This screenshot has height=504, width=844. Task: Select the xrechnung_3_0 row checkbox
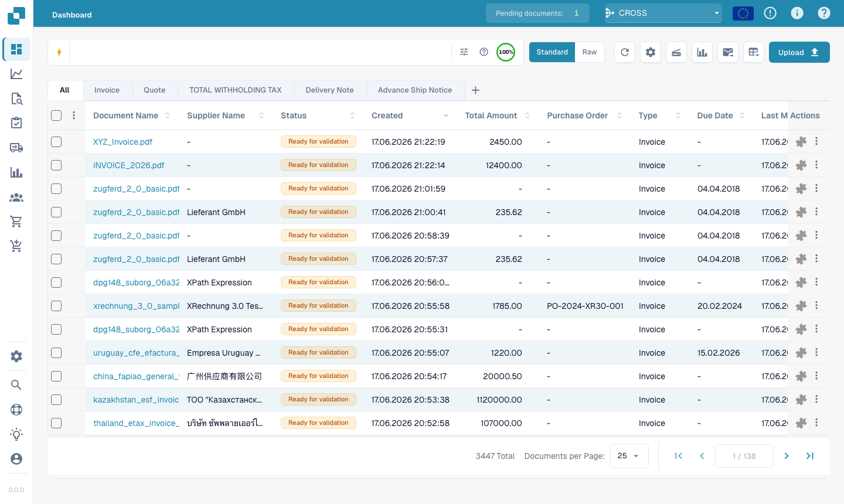(x=56, y=306)
